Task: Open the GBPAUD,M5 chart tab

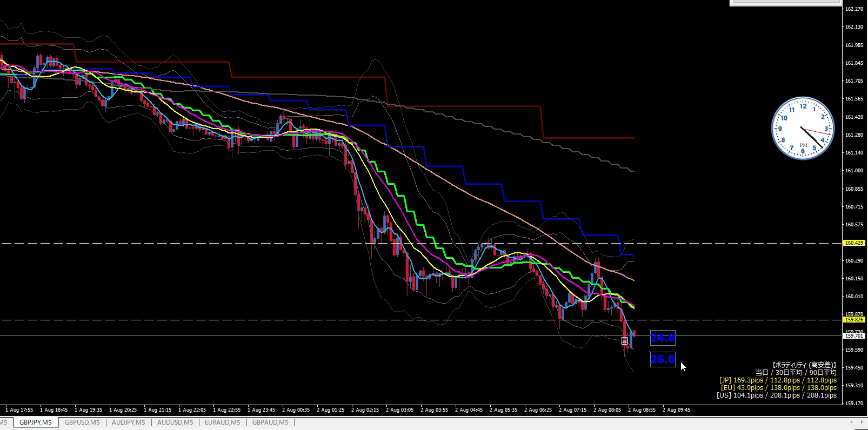Action: (270, 422)
